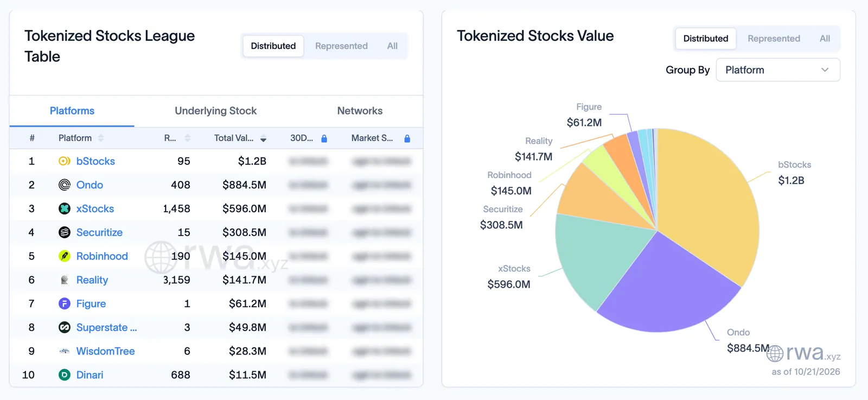Click the Figure platform logo icon
The image size is (868, 400).
coord(64,304)
